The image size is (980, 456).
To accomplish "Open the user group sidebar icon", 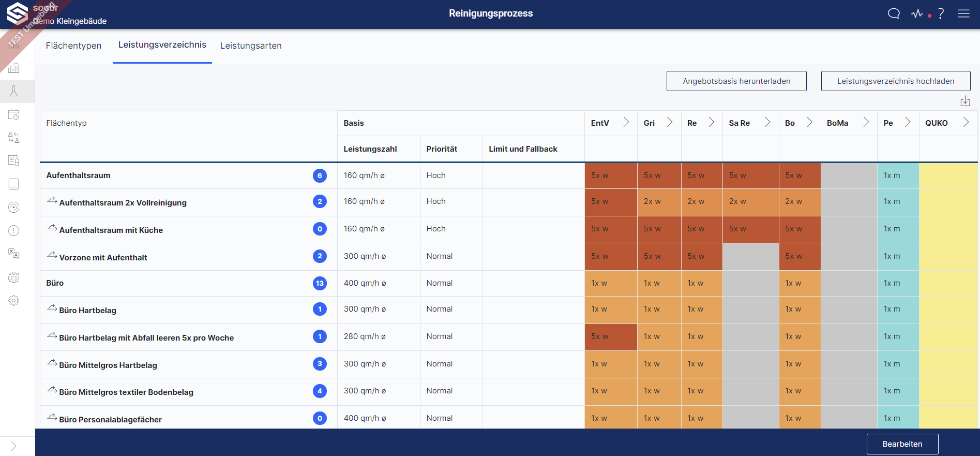I will click(x=14, y=277).
